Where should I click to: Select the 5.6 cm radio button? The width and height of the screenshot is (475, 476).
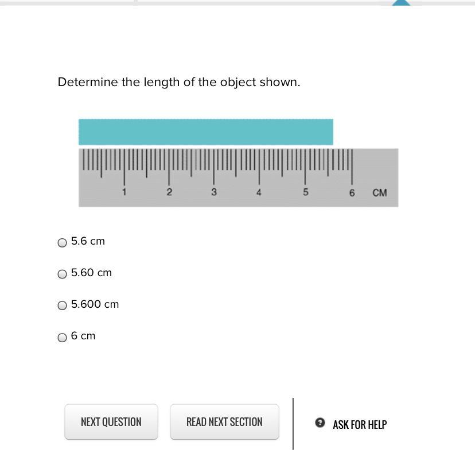tap(62, 242)
